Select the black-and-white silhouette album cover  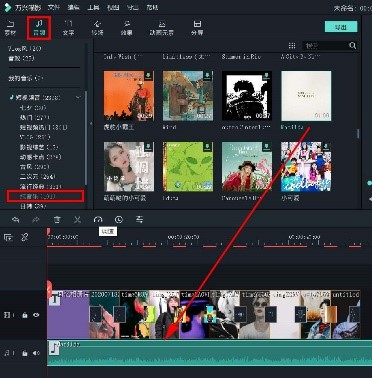pyautogui.click(x=247, y=96)
